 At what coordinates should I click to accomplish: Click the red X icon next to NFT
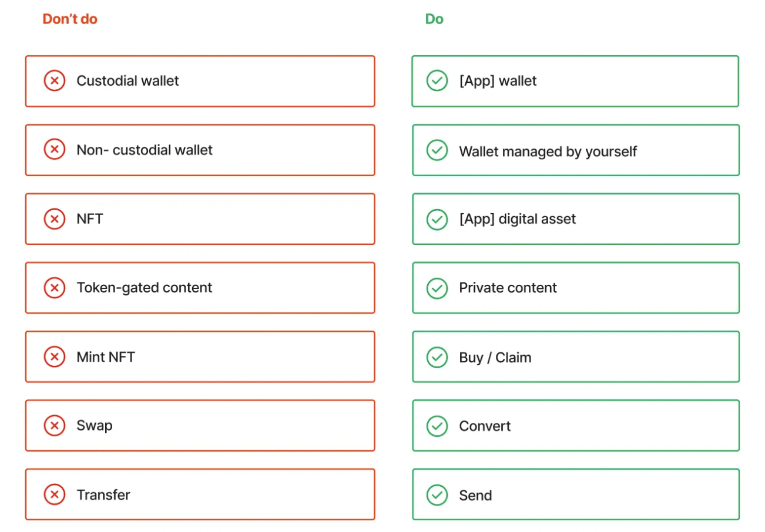(55, 219)
